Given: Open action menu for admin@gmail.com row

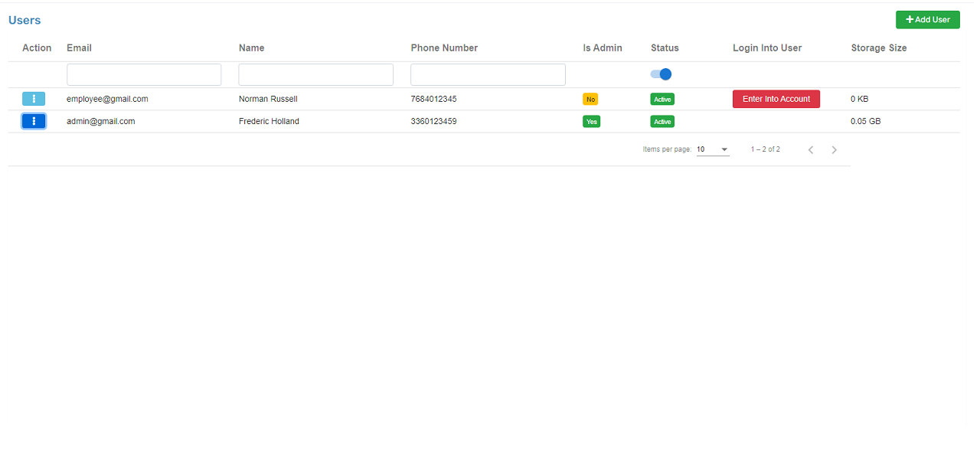Looking at the screenshot, I should 34,121.
